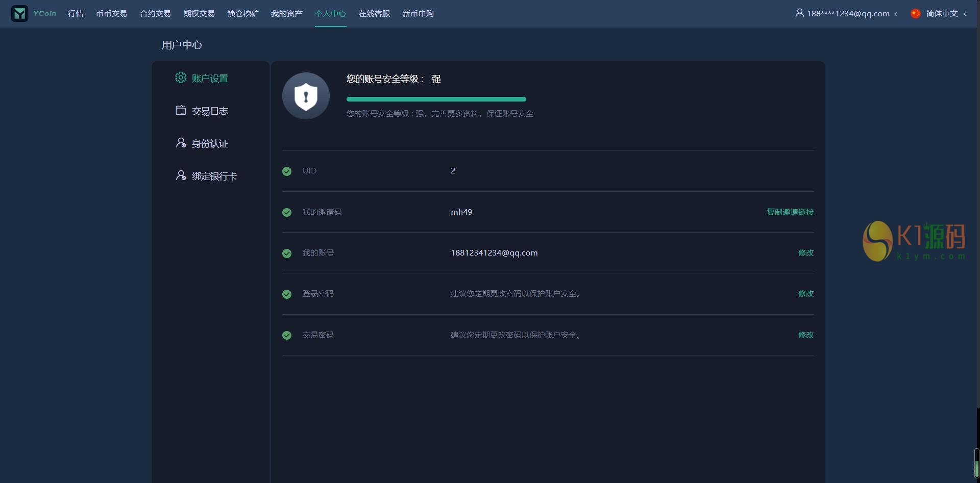Expand the 简体中文 language dropdown
Screen dimensions: 980x483
coord(942,14)
